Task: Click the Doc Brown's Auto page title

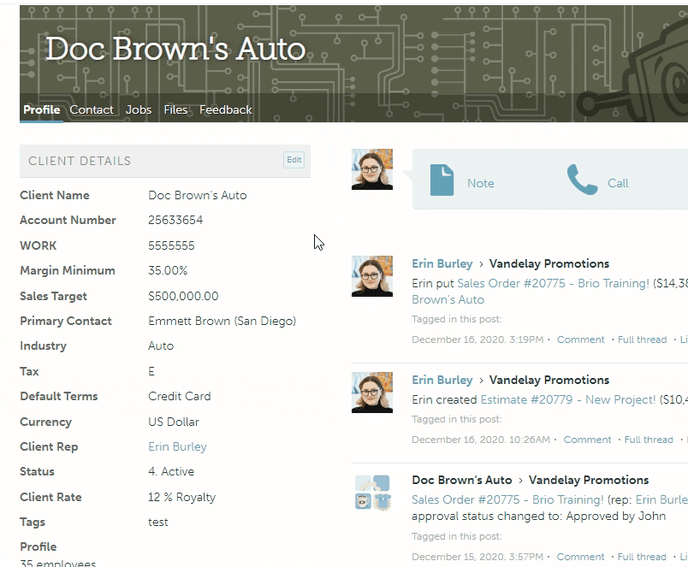Action: click(175, 49)
